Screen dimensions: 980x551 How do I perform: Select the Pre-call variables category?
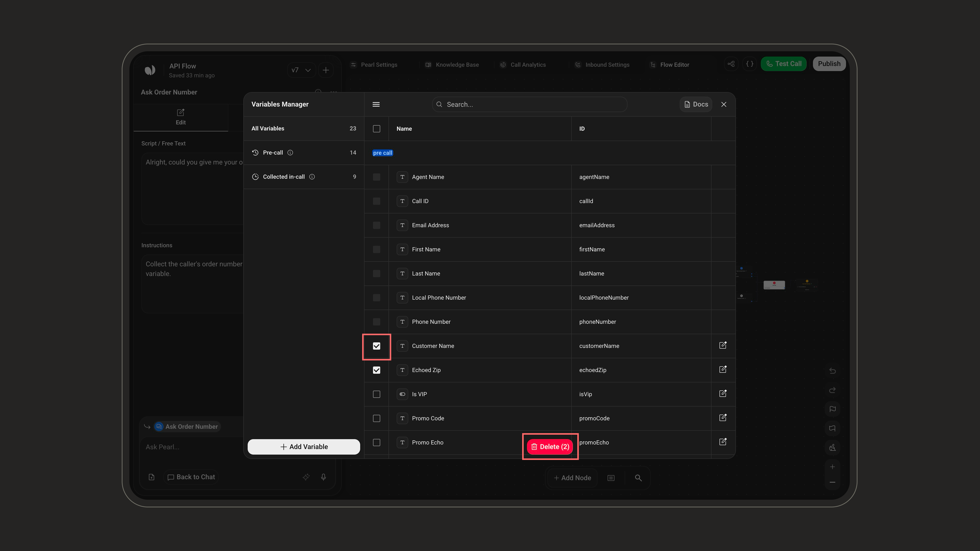304,152
